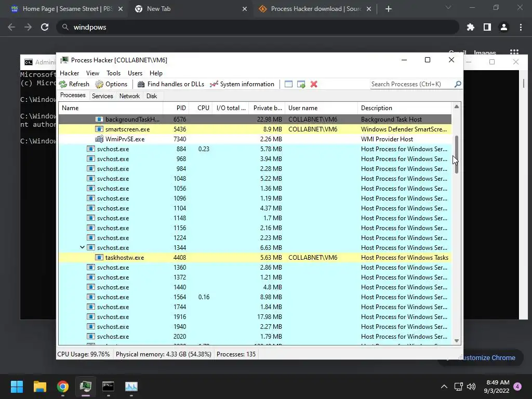Viewport: 532px width, 399px height.
Task: Open System information graph window
Action: coord(242,84)
